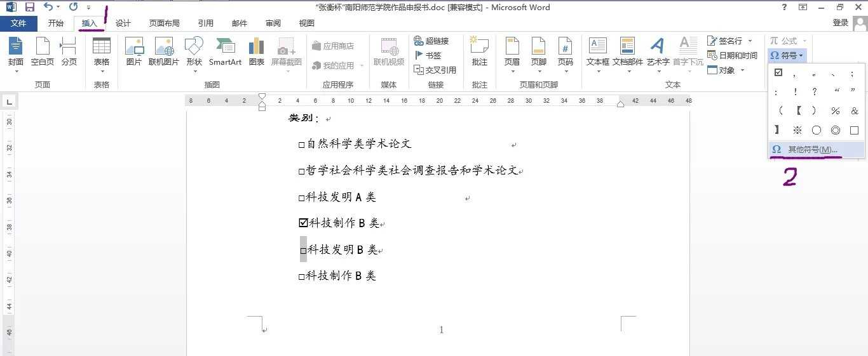Click the box before 科技发明 A 类

click(302, 198)
